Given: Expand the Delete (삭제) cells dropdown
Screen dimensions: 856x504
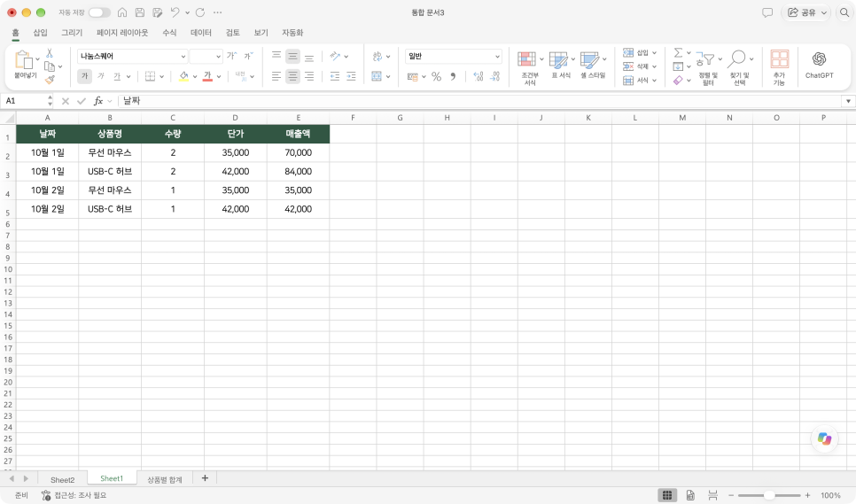Looking at the screenshot, I should [654, 66].
